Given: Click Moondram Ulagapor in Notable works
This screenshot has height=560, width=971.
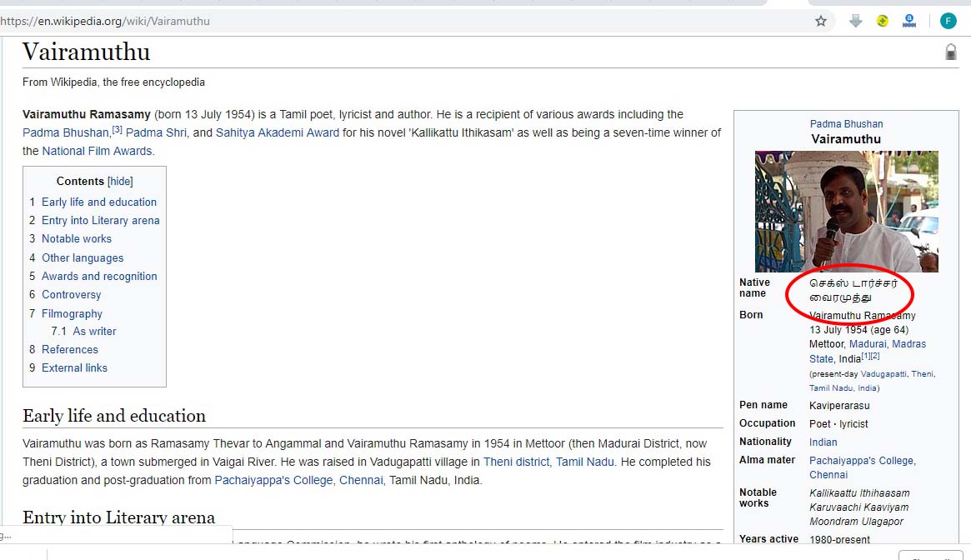Looking at the screenshot, I should point(857,522).
